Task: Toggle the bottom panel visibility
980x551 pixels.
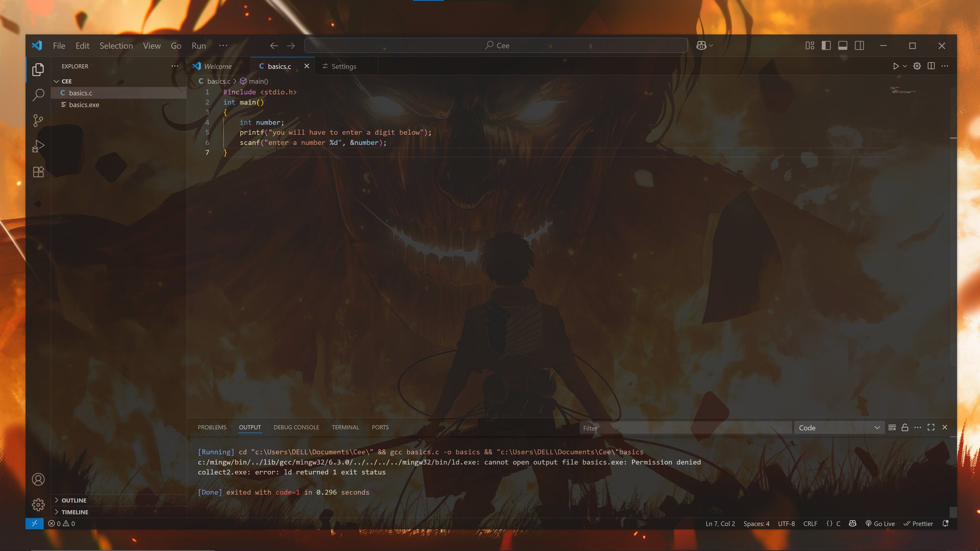Action: pos(843,45)
